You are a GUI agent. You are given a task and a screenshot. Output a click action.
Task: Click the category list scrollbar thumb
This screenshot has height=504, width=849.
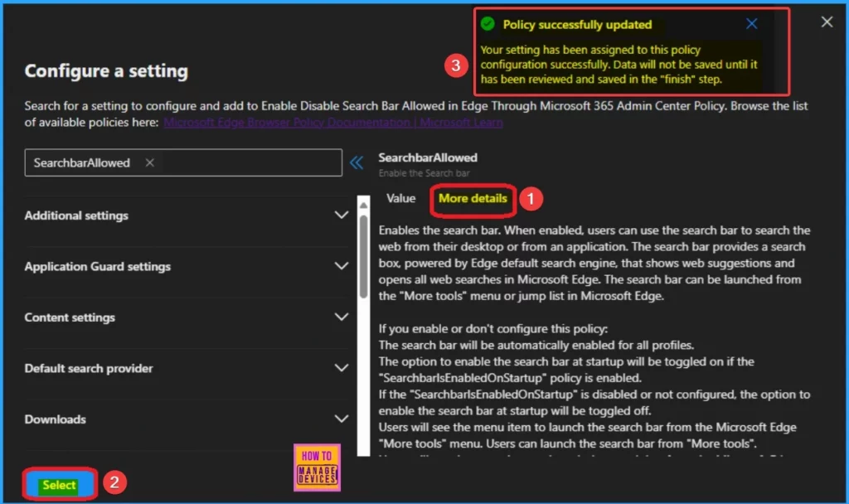(363, 257)
